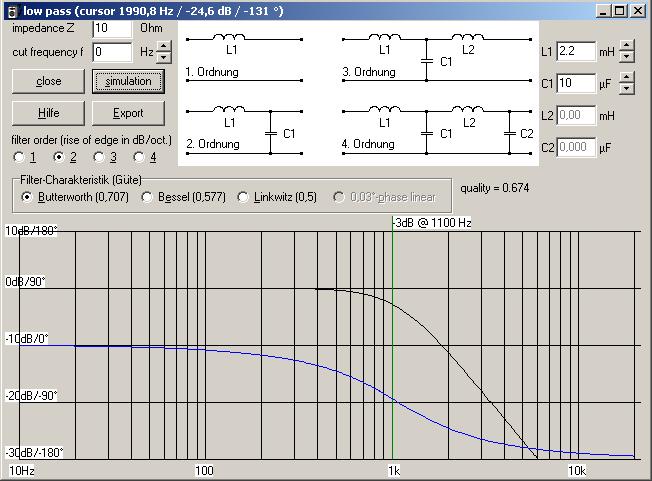Screen dimensions: 652x481
Task: Click the '10dB/180°' axis label
Action: pyautogui.click(x=31, y=230)
